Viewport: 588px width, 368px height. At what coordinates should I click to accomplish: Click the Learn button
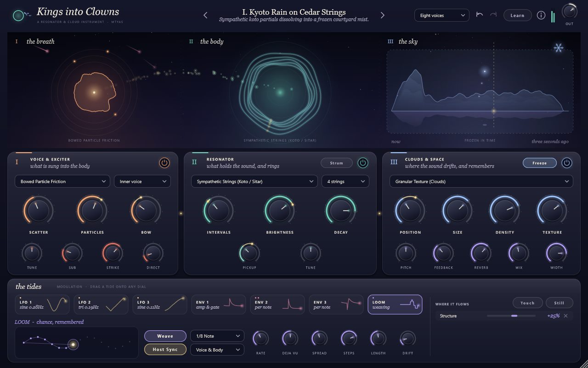(x=517, y=15)
